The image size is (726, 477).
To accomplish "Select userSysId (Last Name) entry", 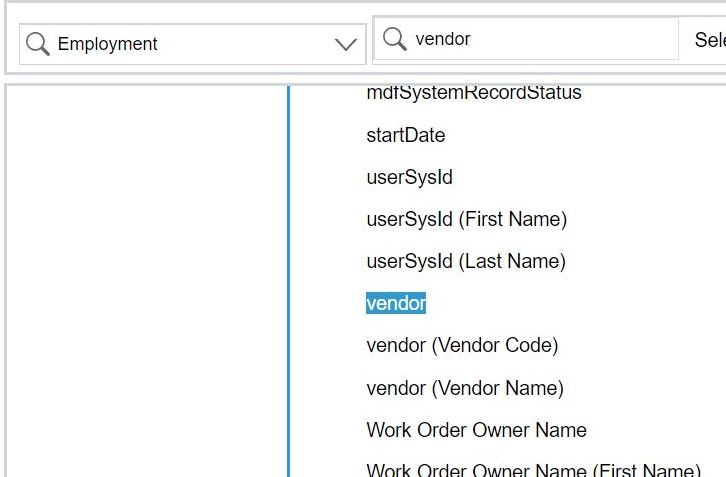I will [466, 262].
